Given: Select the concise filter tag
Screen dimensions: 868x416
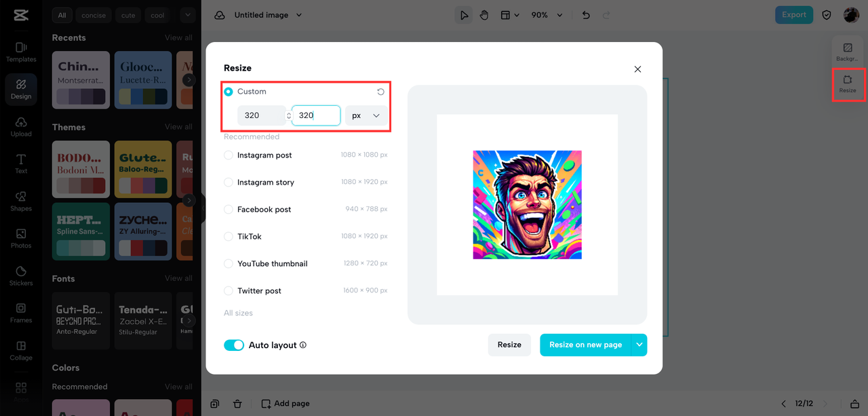Looking at the screenshot, I should pos(94,15).
